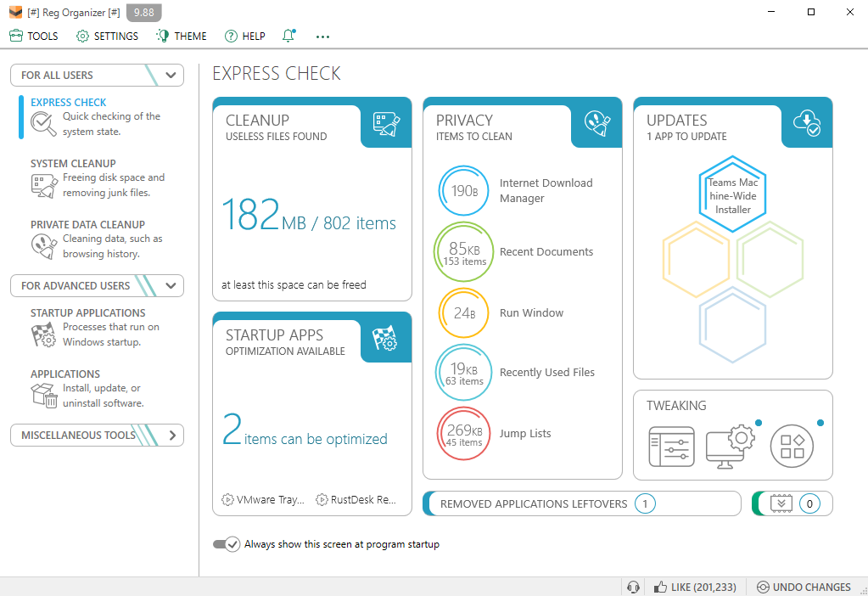Open the THEME menu
Viewport: 868px width, 596px height.
coord(182,36)
